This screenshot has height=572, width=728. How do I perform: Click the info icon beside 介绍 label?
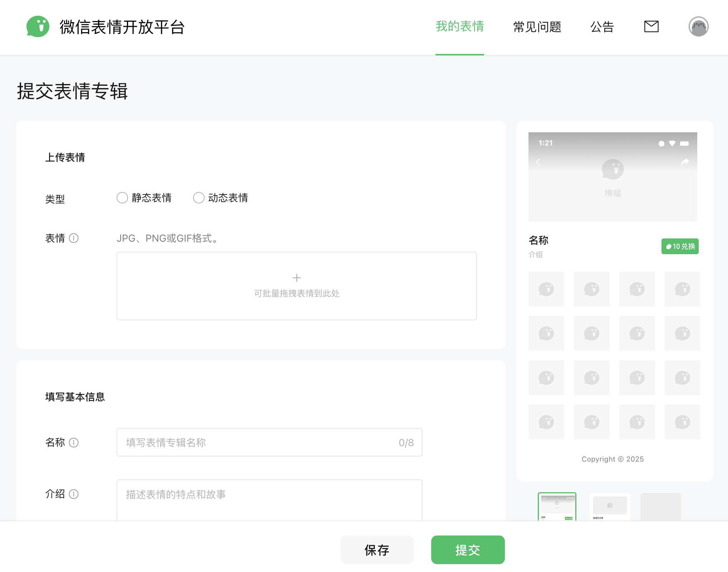point(74,494)
